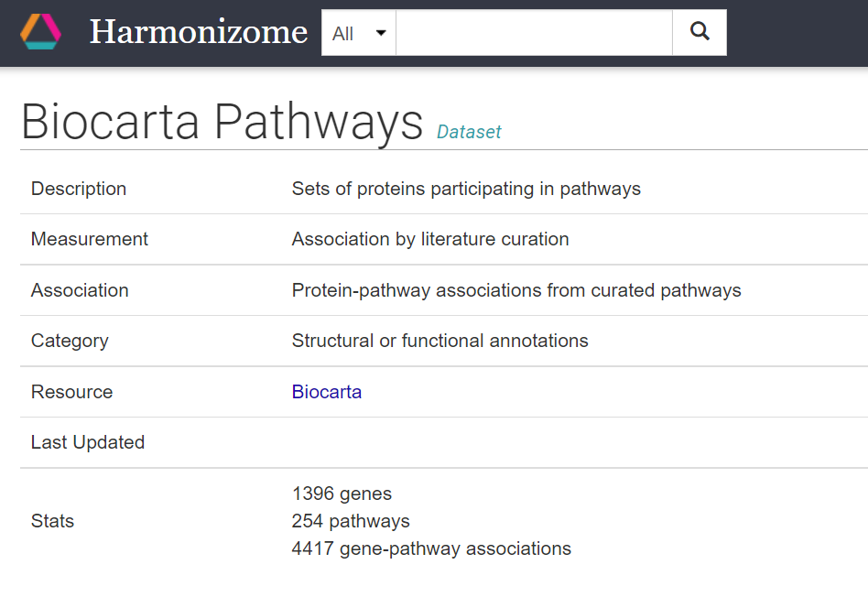Go to the Harmonizome home title link
The image size is (868, 597).
coord(198,31)
